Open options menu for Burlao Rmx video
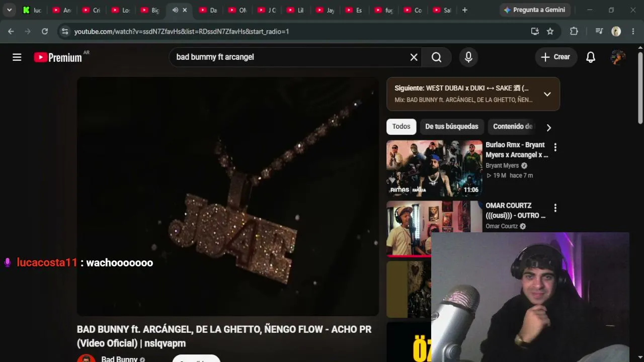644x362 pixels. [555, 147]
